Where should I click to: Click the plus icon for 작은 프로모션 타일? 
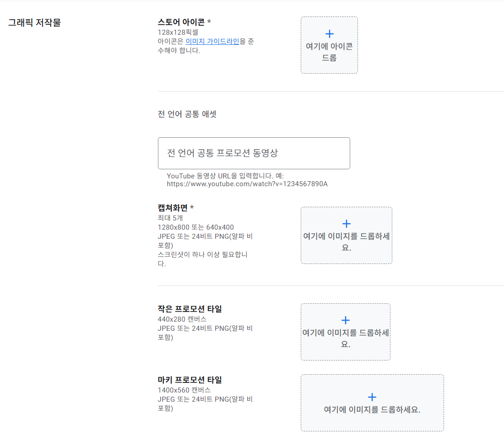[346, 320]
